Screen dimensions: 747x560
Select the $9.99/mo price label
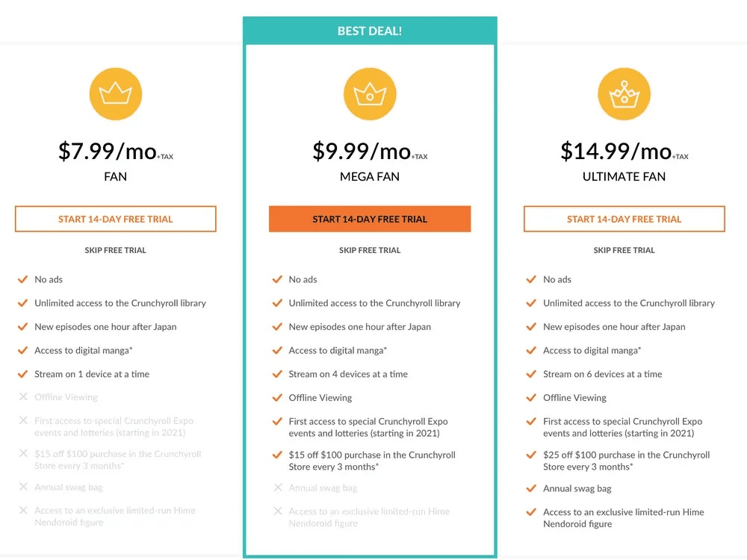tap(369, 150)
